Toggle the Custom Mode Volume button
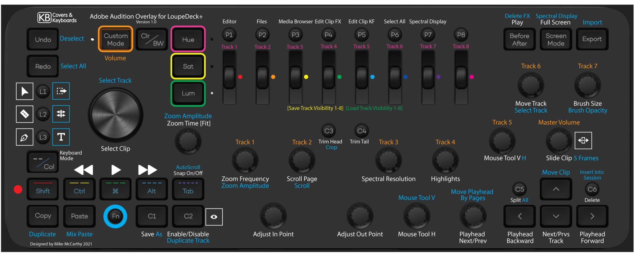The width and height of the screenshot is (644, 256). coord(115,39)
